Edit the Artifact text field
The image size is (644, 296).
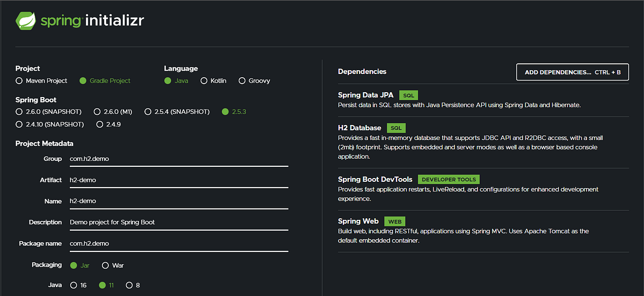[x=179, y=180]
